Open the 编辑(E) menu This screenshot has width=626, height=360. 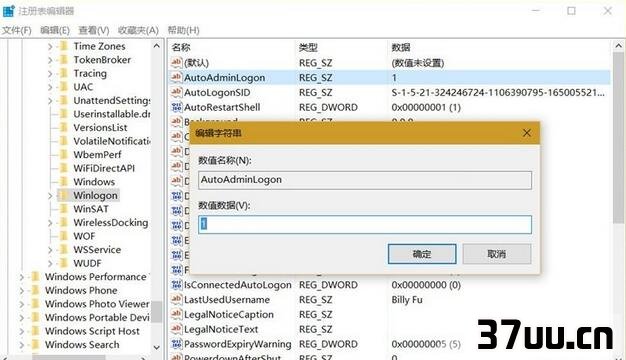click(55, 30)
